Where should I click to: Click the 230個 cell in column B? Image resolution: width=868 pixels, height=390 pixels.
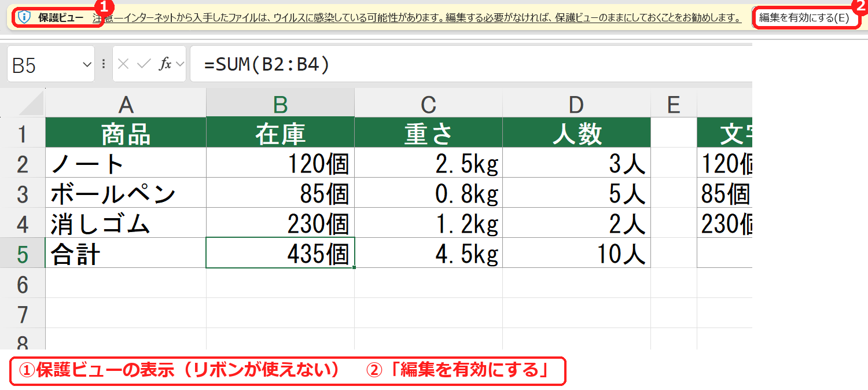pyautogui.click(x=280, y=223)
